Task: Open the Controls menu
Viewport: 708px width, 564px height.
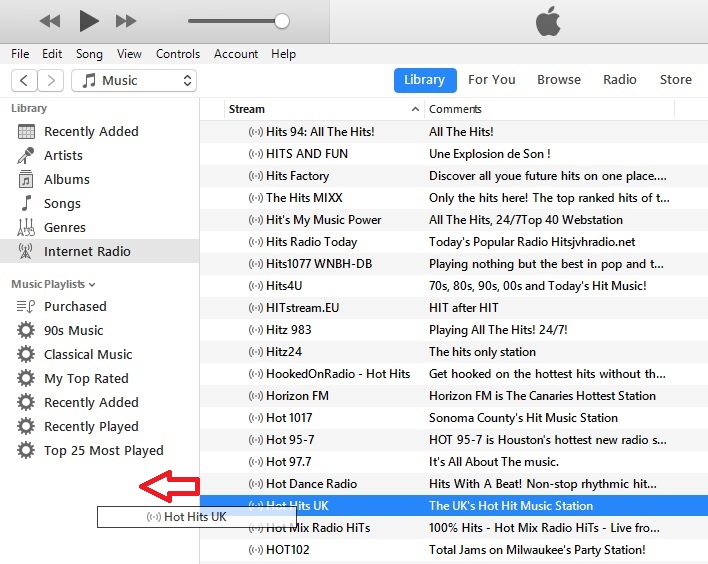Action: pyautogui.click(x=178, y=54)
